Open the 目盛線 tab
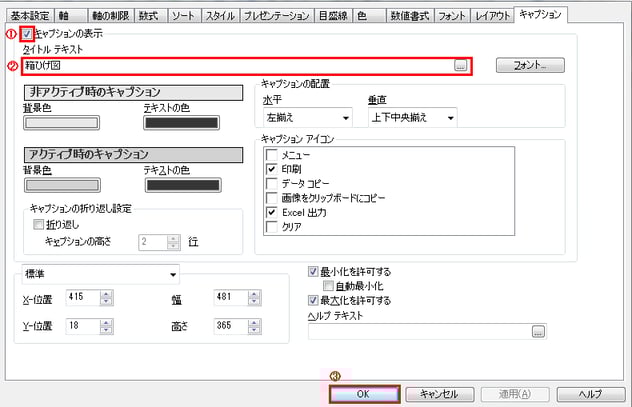This screenshot has height=407, width=632. 333,16
